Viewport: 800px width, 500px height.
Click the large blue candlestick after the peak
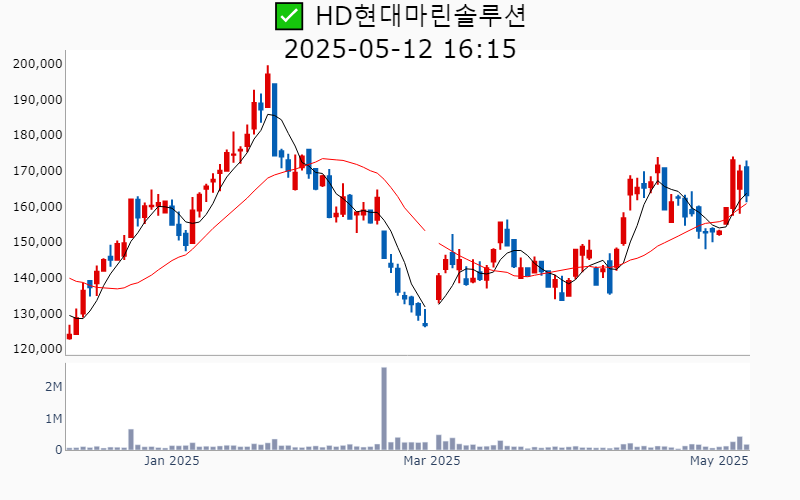pos(274,119)
